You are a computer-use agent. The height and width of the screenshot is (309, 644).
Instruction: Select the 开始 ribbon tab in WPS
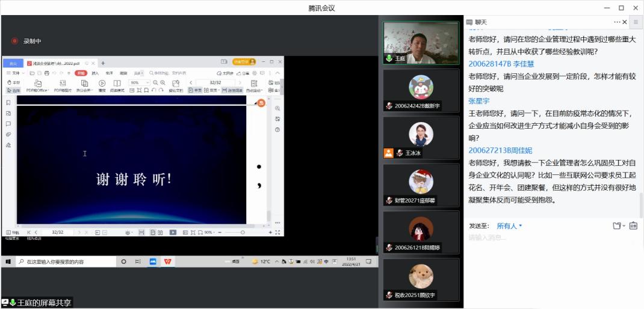[x=80, y=73]
